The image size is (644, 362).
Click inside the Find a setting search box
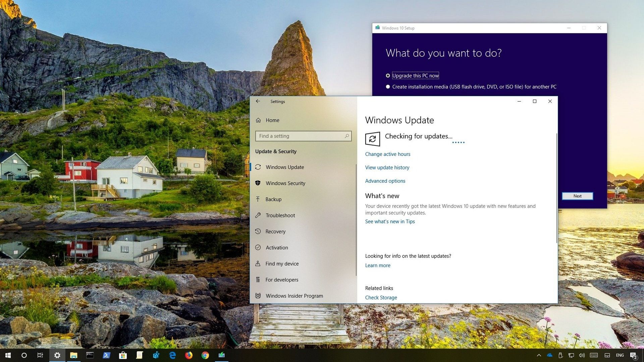303,136
